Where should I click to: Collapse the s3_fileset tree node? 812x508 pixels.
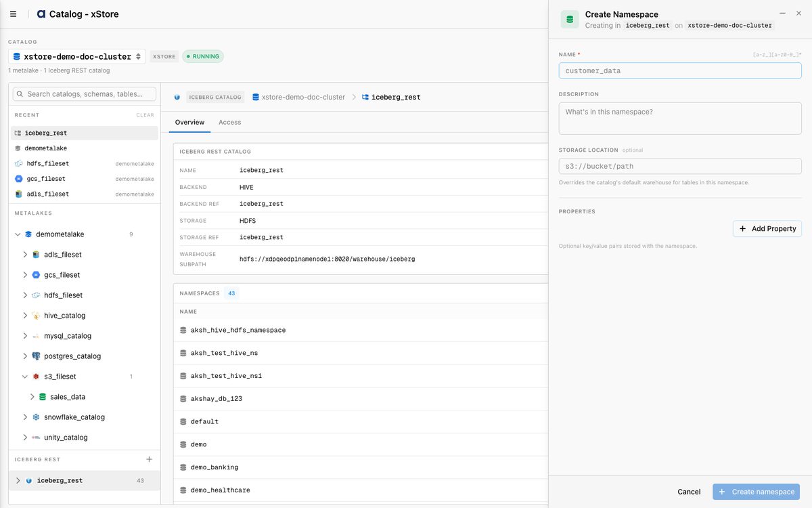[25, 377]
